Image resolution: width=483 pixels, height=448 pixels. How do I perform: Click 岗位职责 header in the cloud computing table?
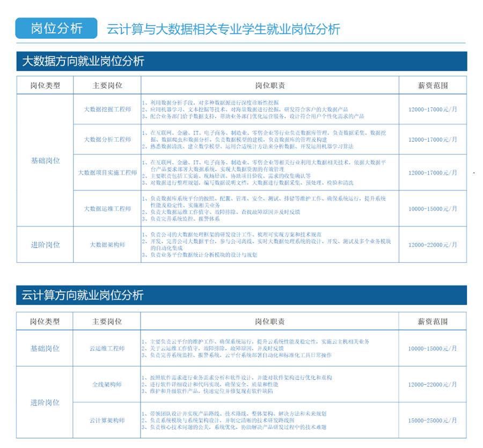tap(269, 321)
